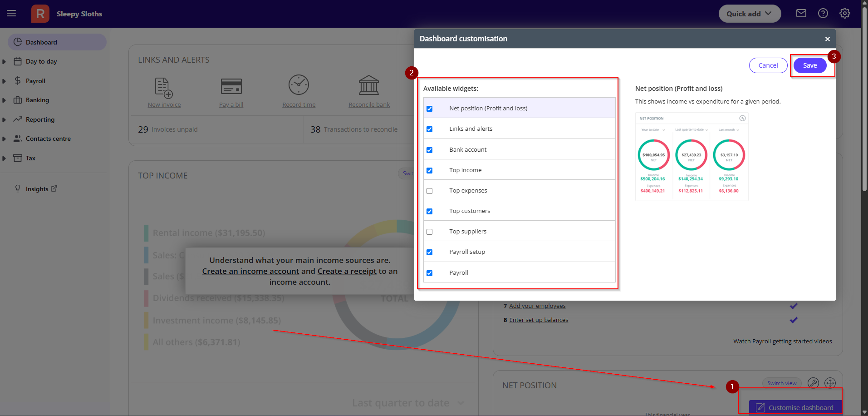Open the Quick add dropdown
This screenshot has height=416, width=868.
[750, 14]
